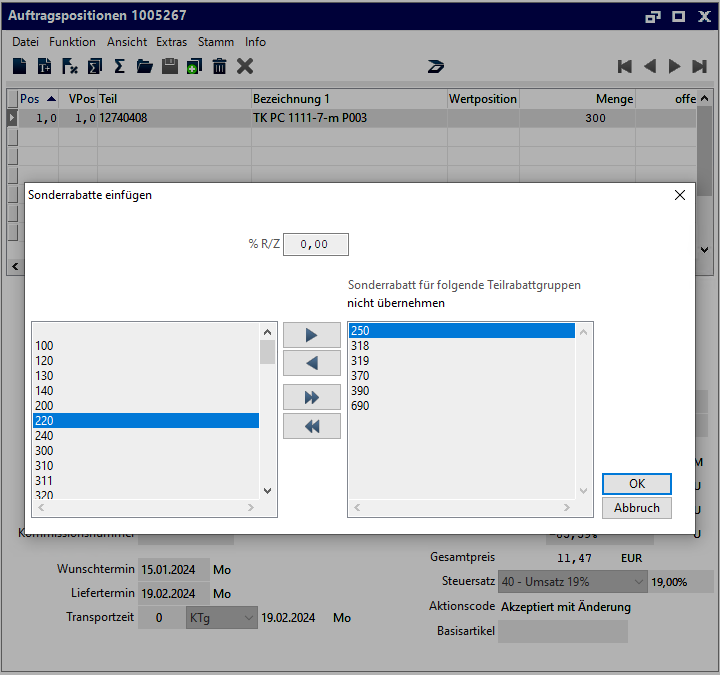Select 140 in the left group list
The height and width of the screenshot is (675, 720).
tap(146, 391)
